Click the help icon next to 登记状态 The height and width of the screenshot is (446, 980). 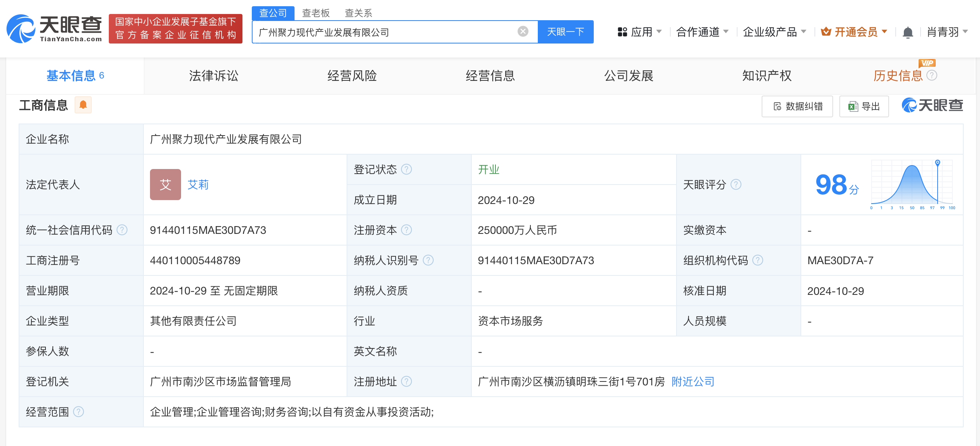coord(406,169)
